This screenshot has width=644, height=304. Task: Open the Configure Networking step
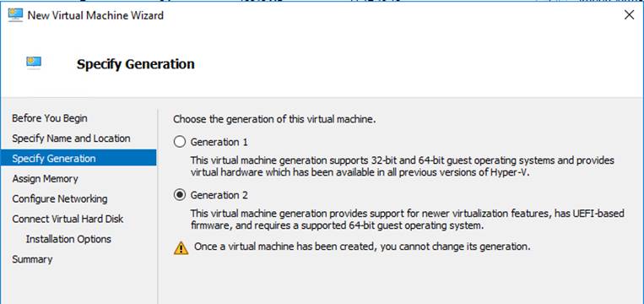(x=60, y=198)
